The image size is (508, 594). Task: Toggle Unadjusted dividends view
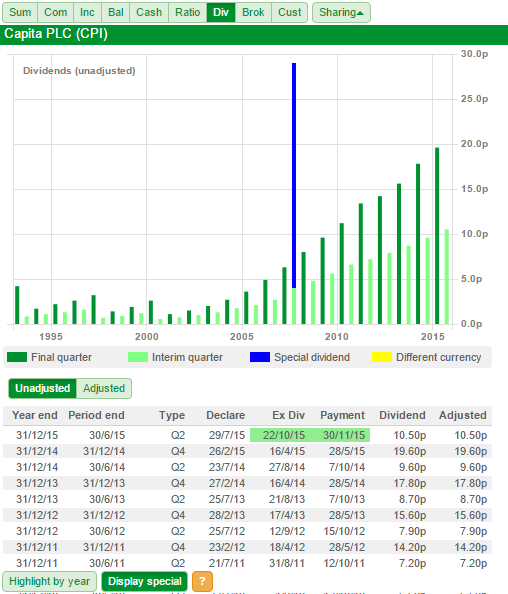coord(42,388)
